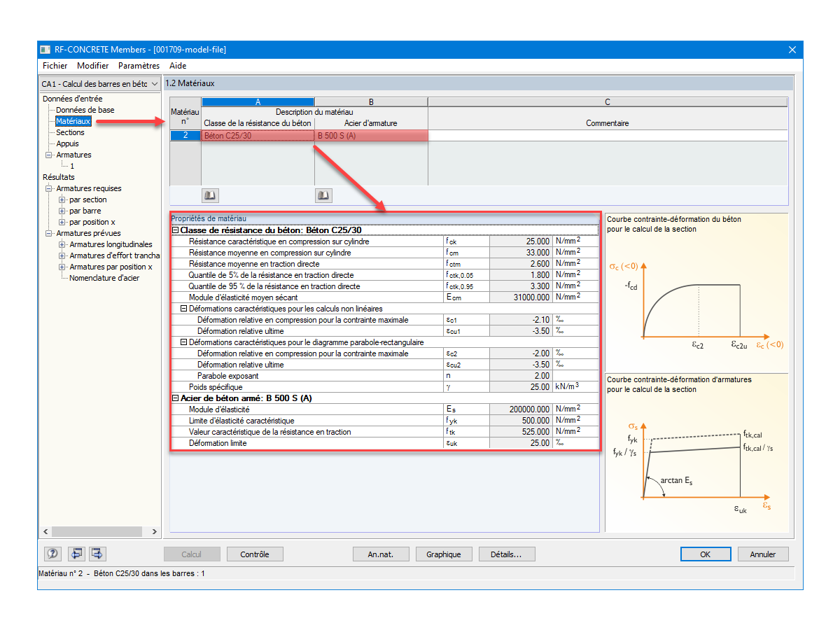Go to the previous input window icon

pyautogui.click(x=76, y=554)
